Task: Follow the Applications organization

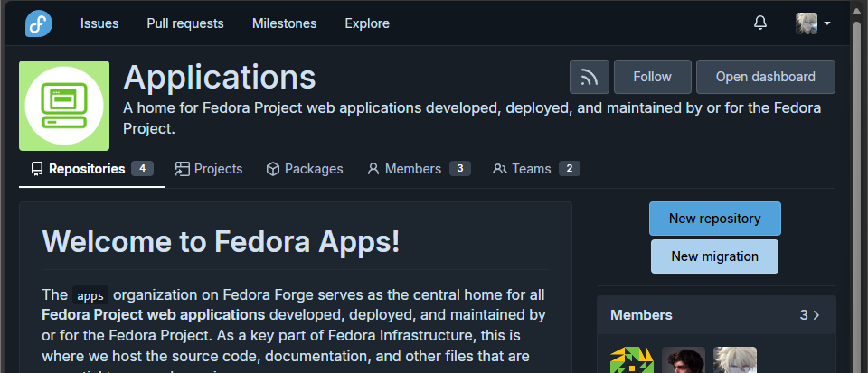Action: click(652, 78)
